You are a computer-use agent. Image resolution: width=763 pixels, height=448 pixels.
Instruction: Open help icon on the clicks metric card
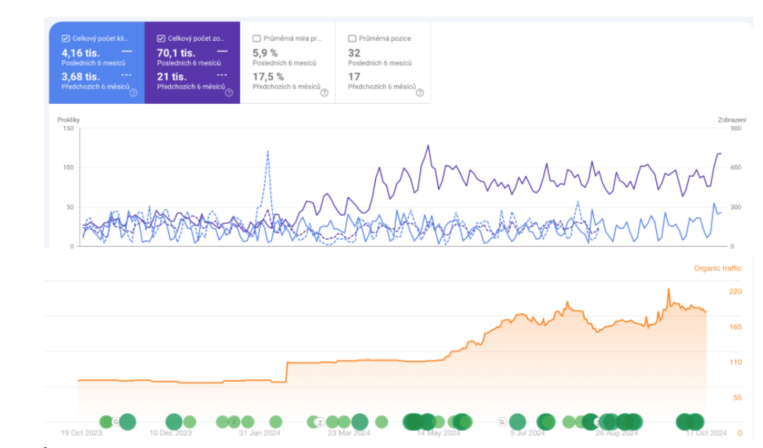point(133,92)
